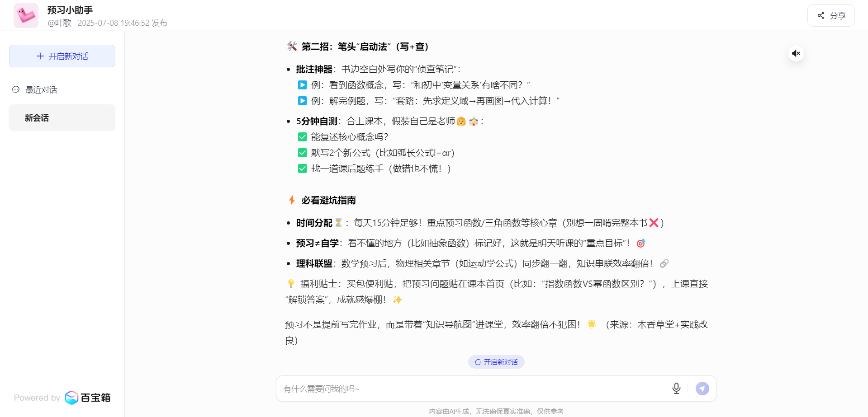The width and height of the screenshot is (868, 417).
Task: Click the 预习小助手 title text
Action: pyautogui.click(x=70, y=10)
